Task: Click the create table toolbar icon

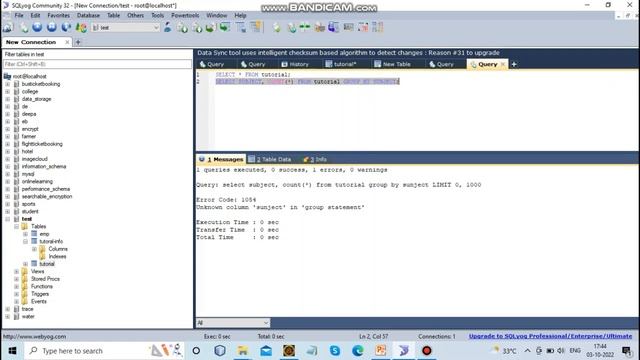Action: (x=241, y=27)
